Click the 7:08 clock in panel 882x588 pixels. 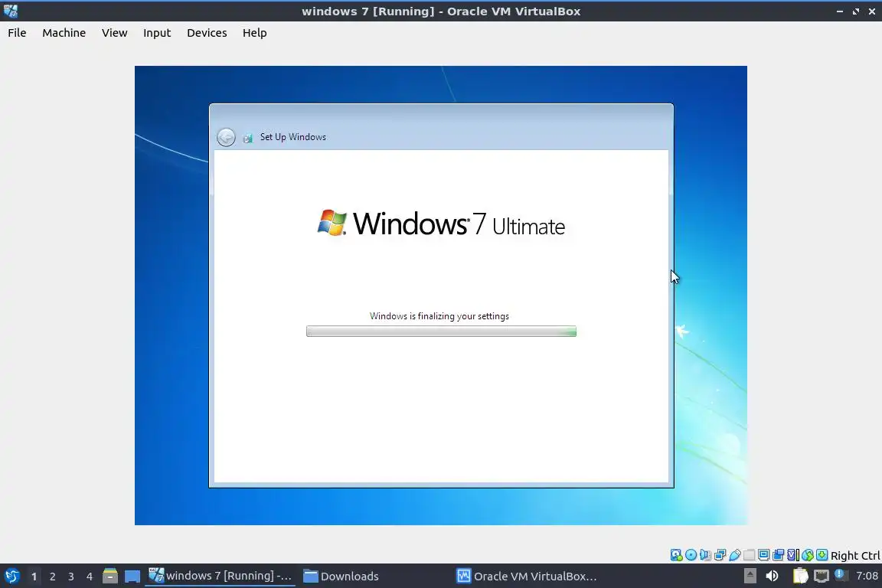867,576
